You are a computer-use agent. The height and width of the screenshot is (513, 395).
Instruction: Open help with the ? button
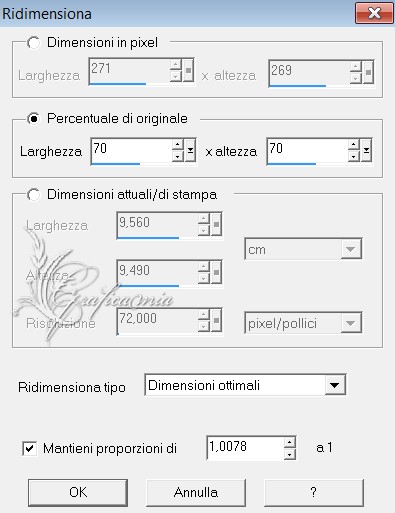(314, 492)
